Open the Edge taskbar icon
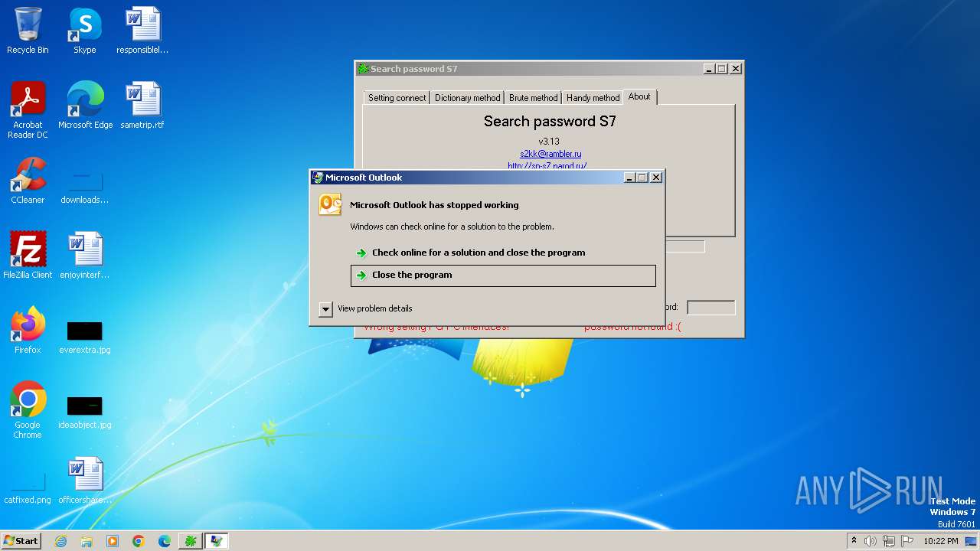980x551 pixels. click(165, 541)
